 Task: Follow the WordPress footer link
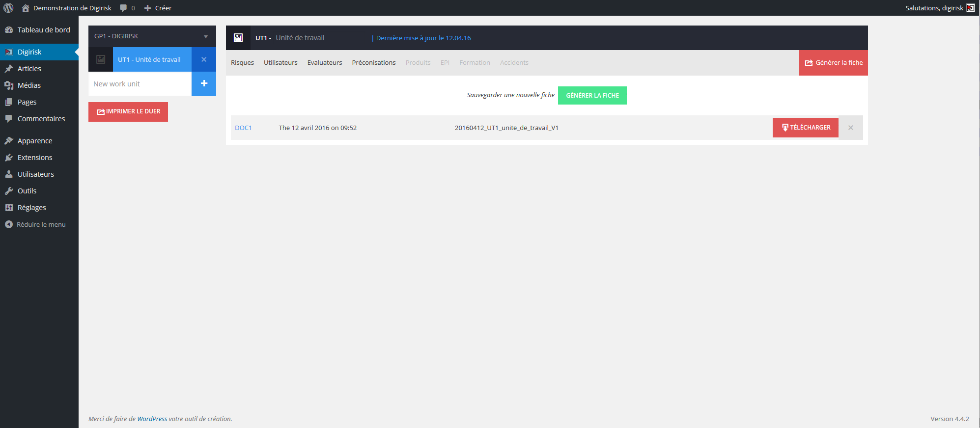tap(152, 419)
